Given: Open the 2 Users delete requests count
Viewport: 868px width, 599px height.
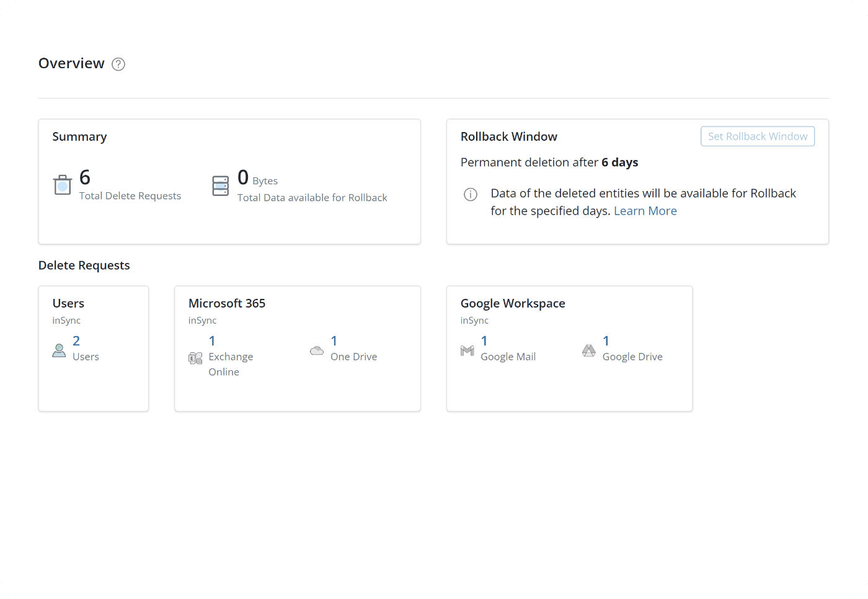Looking at the screenshot, I should coord(76,340).
